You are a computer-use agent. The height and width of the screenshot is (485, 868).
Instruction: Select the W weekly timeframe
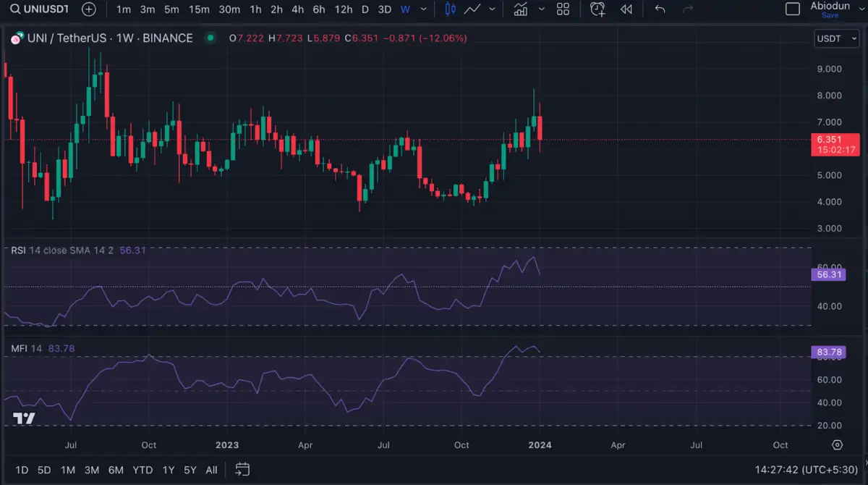point(405,9)
